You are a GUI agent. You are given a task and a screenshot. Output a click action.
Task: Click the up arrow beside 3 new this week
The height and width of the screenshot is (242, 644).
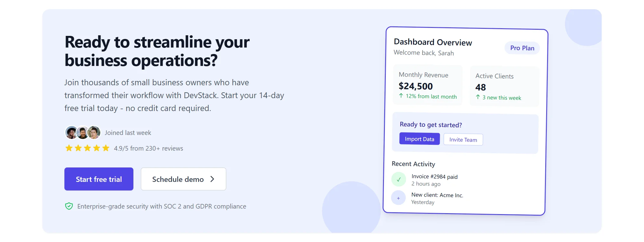point(478,97)
